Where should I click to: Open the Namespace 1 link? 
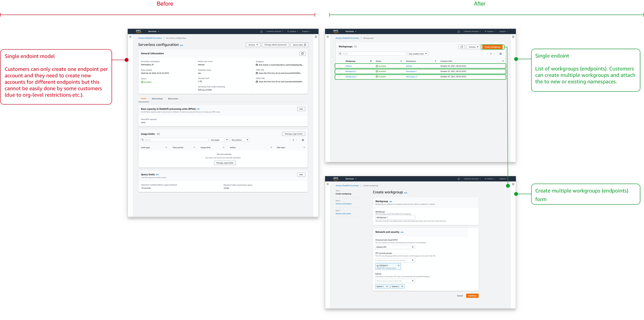click(411, 71)
